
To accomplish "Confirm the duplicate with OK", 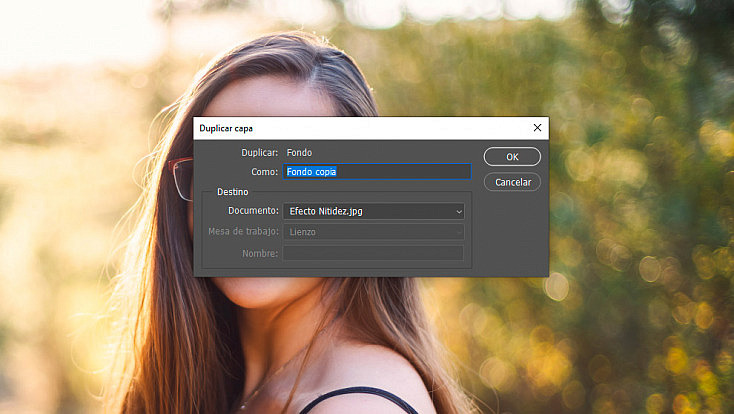I will tap(512, 157).
